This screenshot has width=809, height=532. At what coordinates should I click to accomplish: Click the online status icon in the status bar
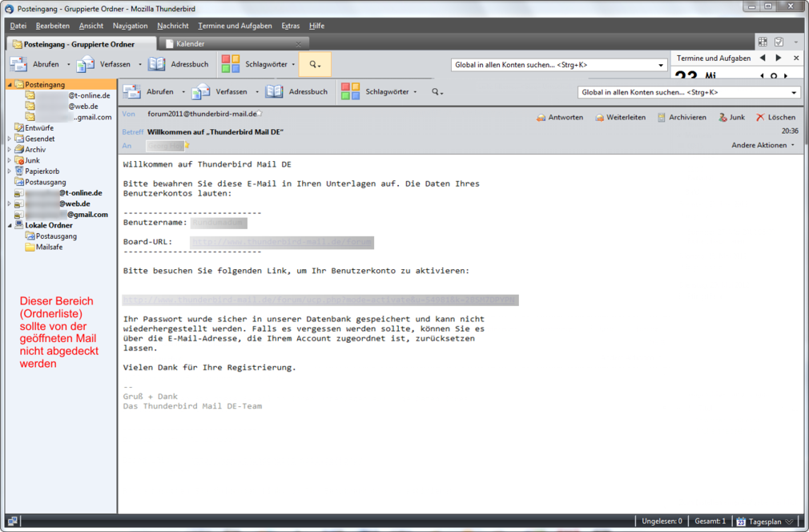click(12, 521)
